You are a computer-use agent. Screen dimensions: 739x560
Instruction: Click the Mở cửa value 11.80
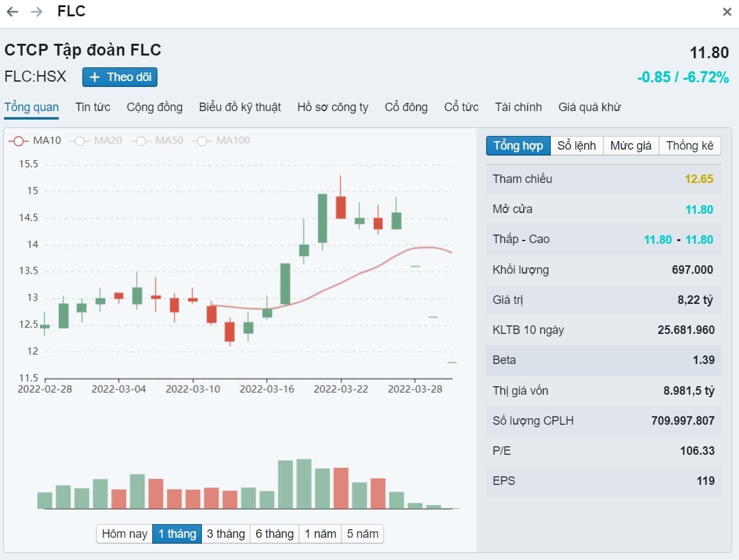pyautogui.click(x=698, y=209)
